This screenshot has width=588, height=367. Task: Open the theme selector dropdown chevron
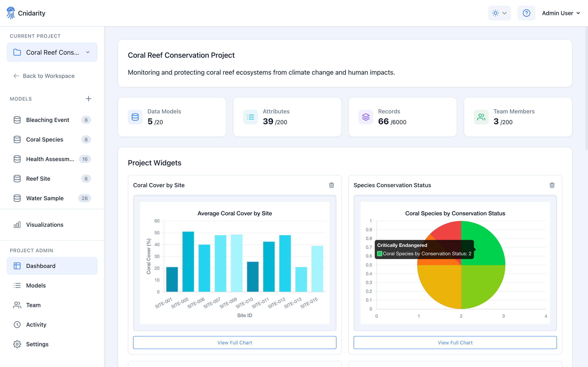505,13
